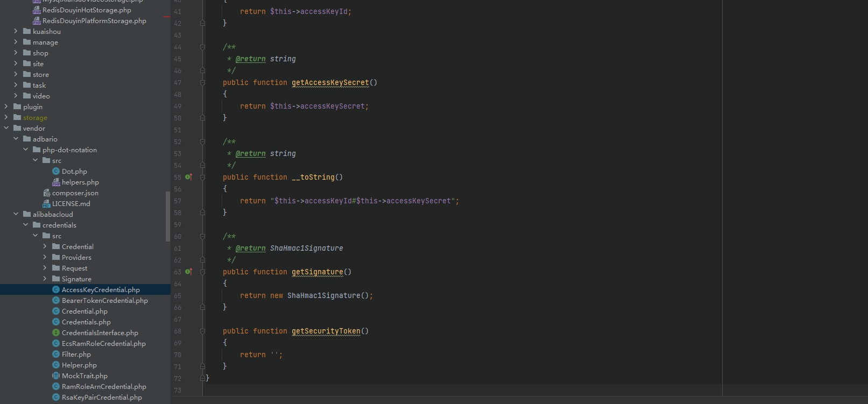The height and width of the screenshot is (404, 868).
Task: Click line number 57 in the gutter
Action: (178, 201)
